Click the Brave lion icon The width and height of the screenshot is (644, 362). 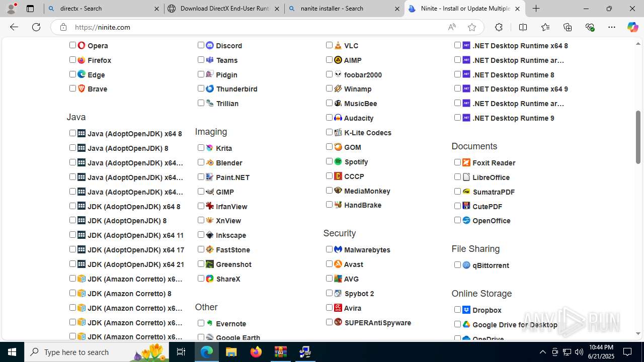click(82, 88)
